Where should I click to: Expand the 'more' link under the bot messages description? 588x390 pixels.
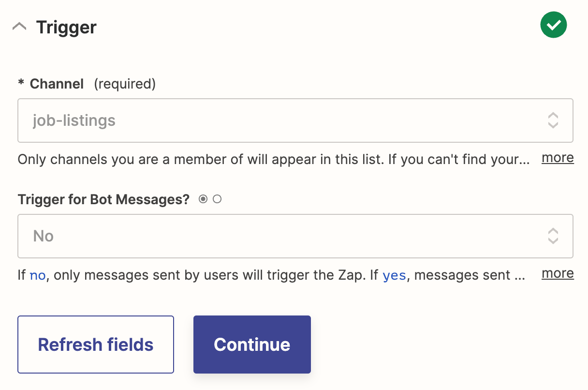click(x=558, y=273)
